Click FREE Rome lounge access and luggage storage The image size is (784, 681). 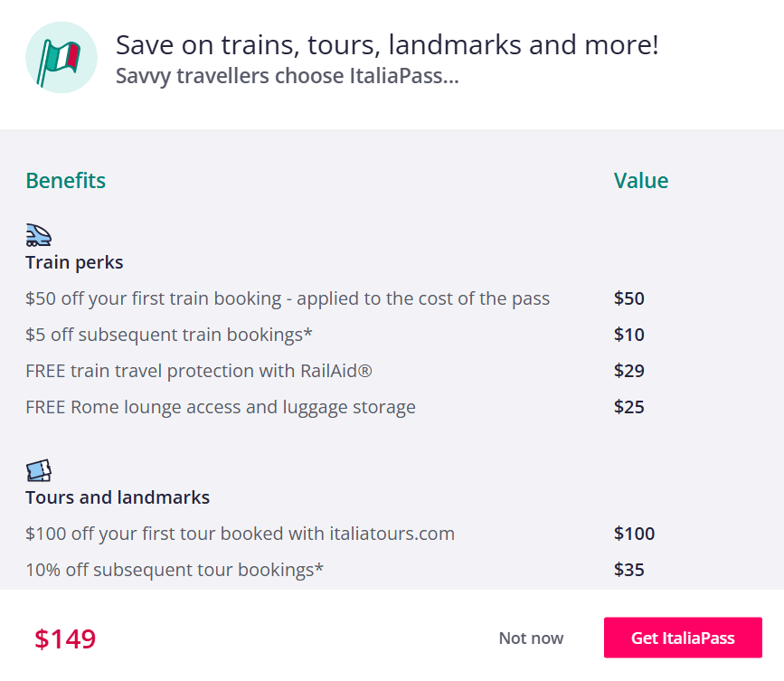click(221, 407)
